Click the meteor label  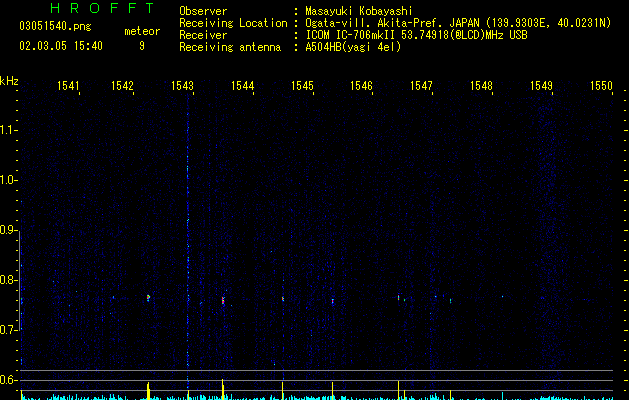[142, 31]
